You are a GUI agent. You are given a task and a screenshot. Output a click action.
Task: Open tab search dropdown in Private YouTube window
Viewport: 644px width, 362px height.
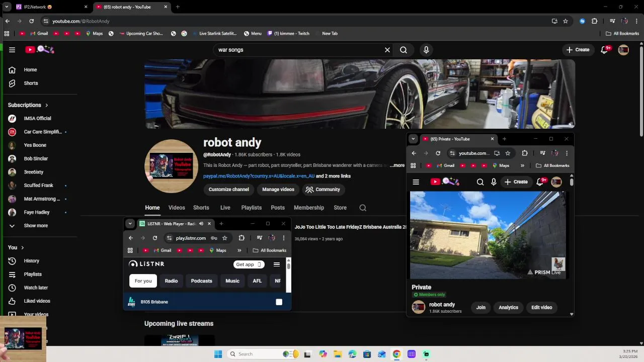(x=413, y=139)
